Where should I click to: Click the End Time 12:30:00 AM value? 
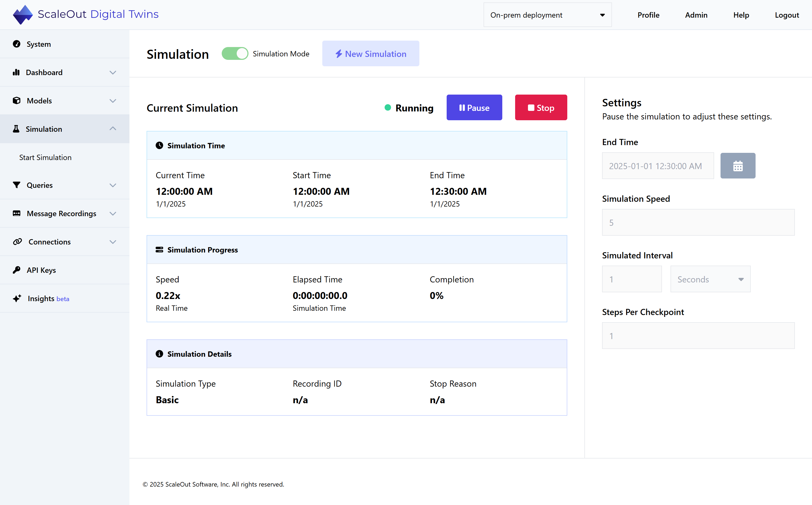click(x=458, y=191)
